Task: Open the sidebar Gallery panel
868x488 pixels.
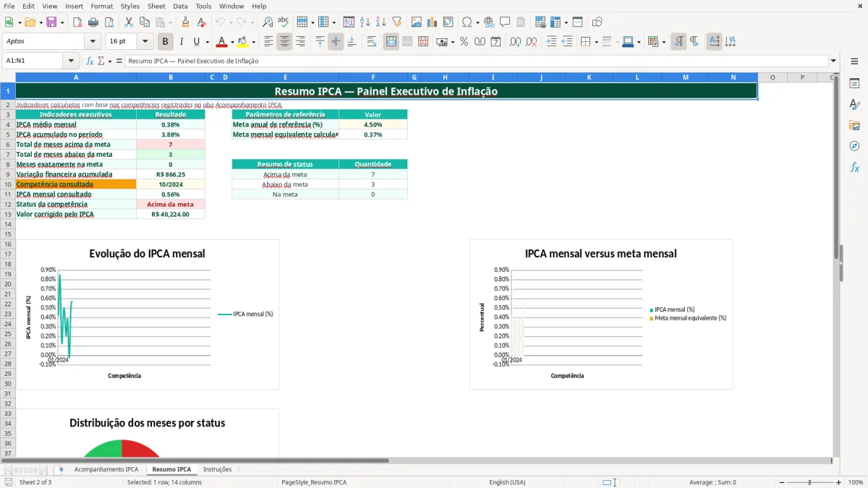Action: 854,126
